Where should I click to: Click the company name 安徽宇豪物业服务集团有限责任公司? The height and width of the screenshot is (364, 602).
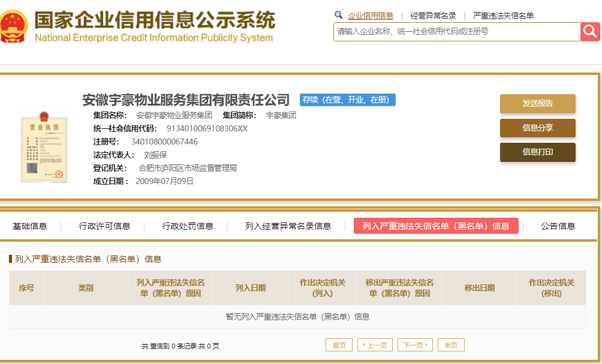click(x=186, y=100)
